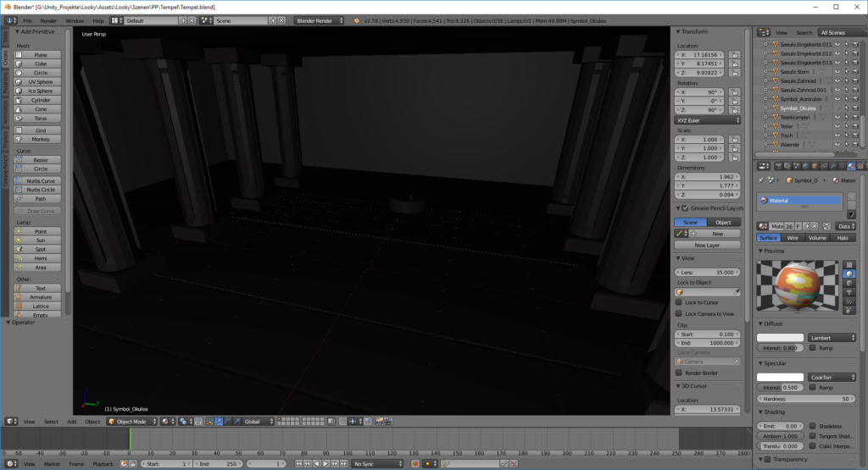Viewport: 868px width, 470px height.
Task: Adjust the Hardness slider
Action: click(x=806, y=399)
